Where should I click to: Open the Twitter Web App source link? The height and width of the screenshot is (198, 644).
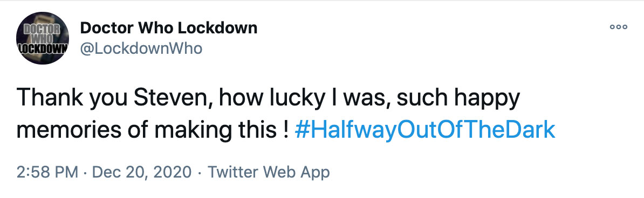coord(269,172)
